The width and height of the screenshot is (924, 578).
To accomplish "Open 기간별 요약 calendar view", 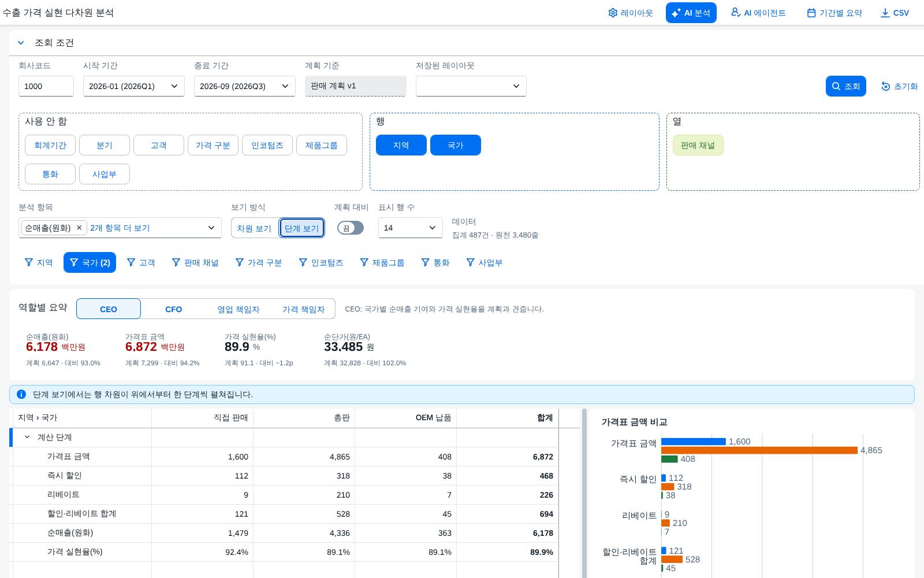I will [x=834, y=13].
